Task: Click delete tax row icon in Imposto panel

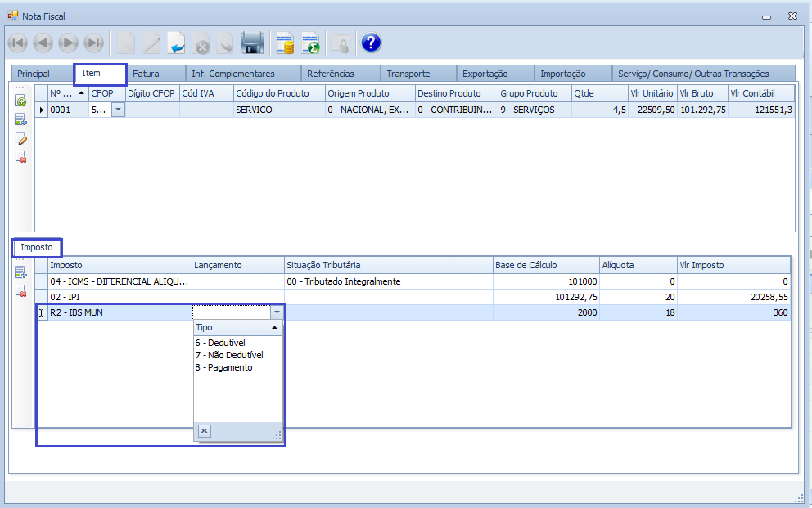Action: click(21, 291)
